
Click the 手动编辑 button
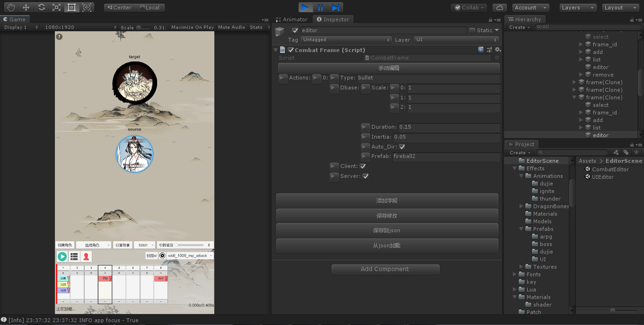coord(388,68)
